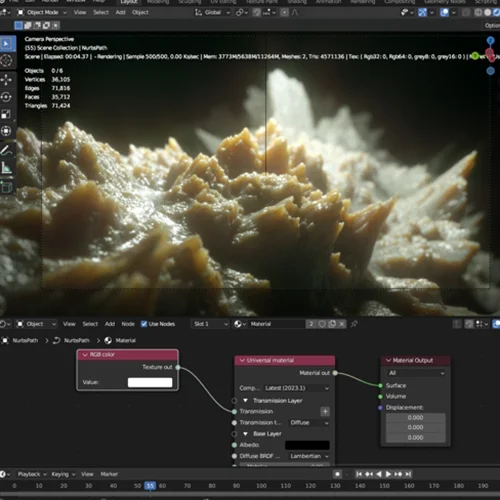This screenshot has height=500, width=500.
Task: Collapse the Base Layer section
Action: pos(246,434)
